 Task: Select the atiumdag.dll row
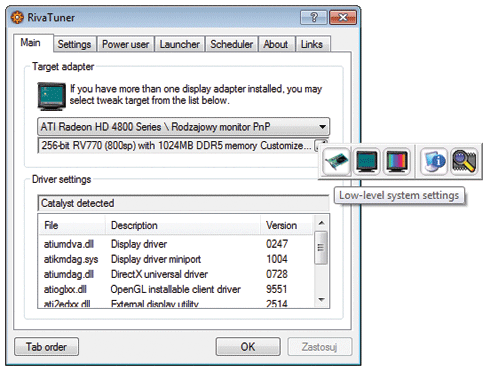177,274
